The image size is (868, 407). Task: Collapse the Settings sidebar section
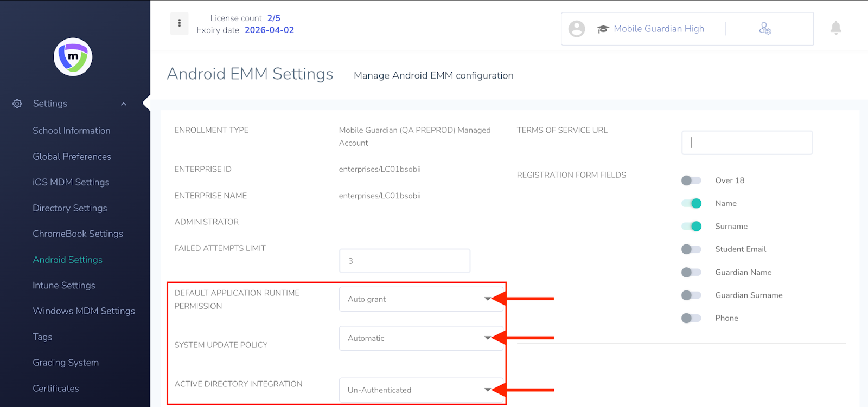coord(124,104)
